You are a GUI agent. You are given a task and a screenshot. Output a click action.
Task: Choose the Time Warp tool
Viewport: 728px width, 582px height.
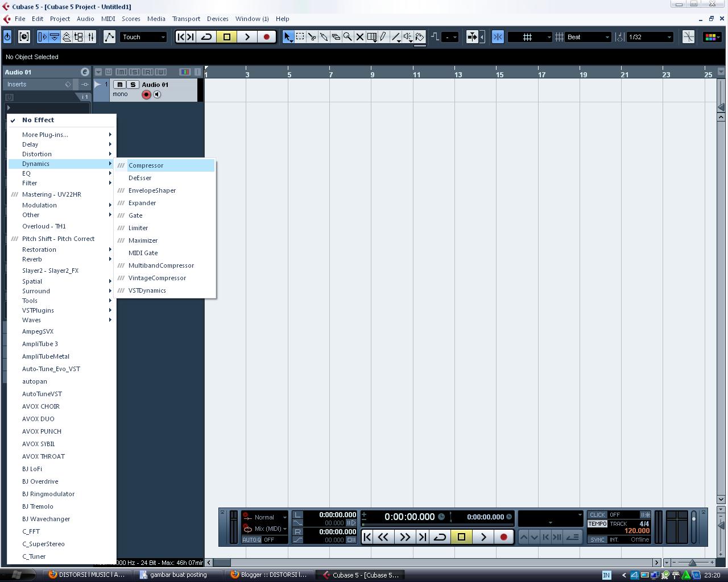tap(371, 37)
